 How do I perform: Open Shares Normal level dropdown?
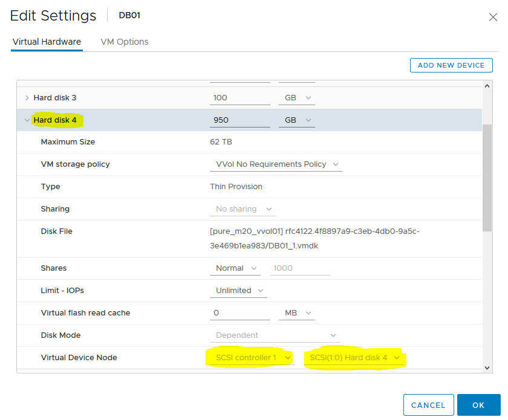pos(237,268)
